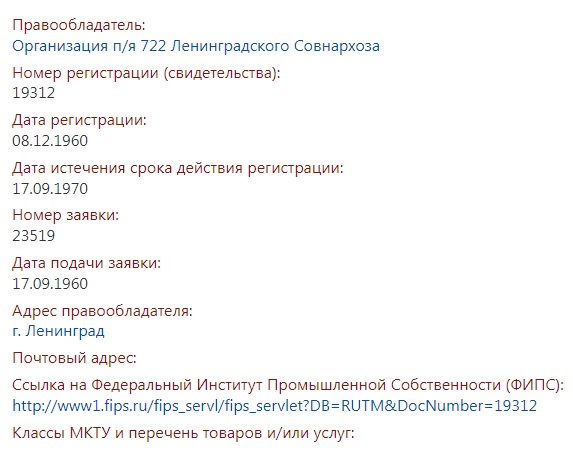Click the Номер регистрации (свидетельства) label
Screen dimensions: 573x459
point(146,73)
